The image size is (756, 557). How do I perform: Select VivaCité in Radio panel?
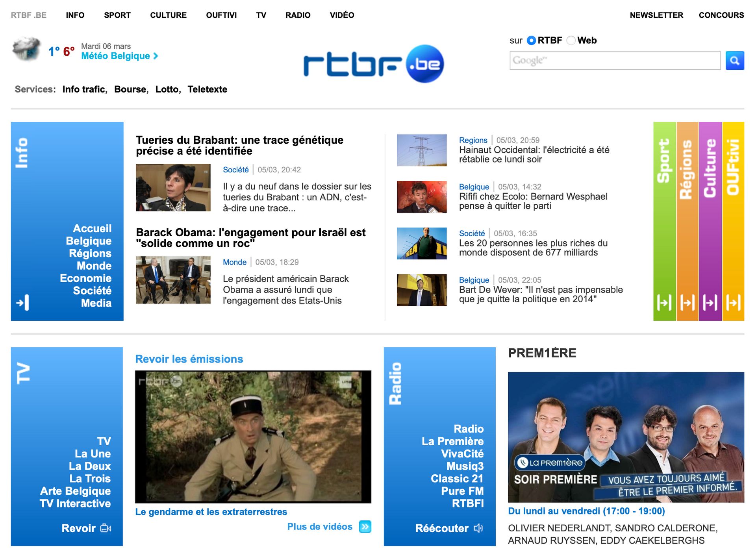click(x=462, y=454)
